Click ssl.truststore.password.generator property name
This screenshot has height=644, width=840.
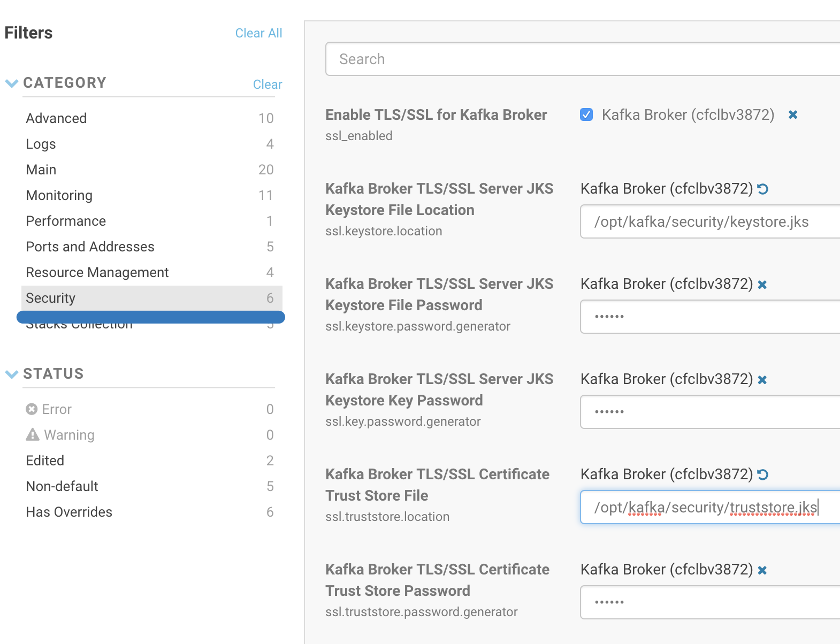[x=422, y=612]
